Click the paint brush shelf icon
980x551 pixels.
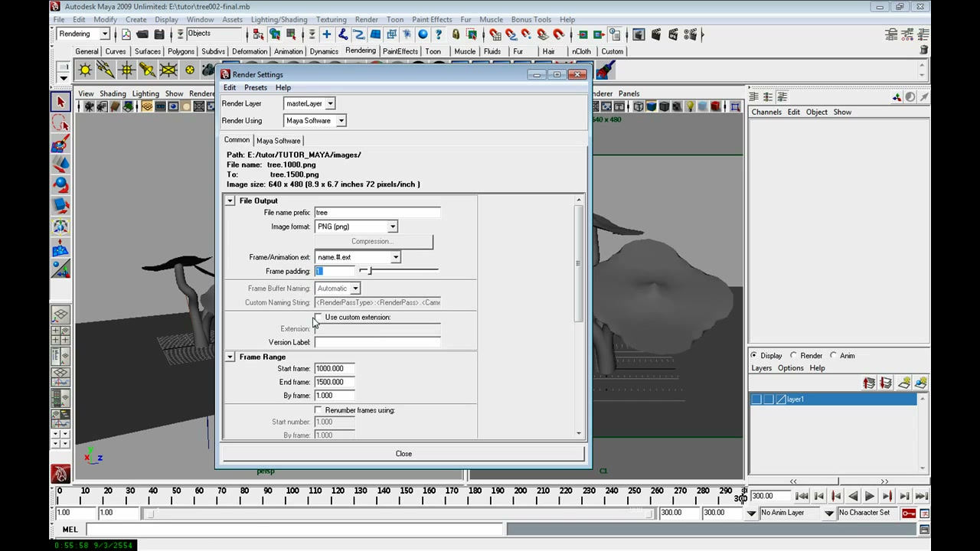(605, 70)
